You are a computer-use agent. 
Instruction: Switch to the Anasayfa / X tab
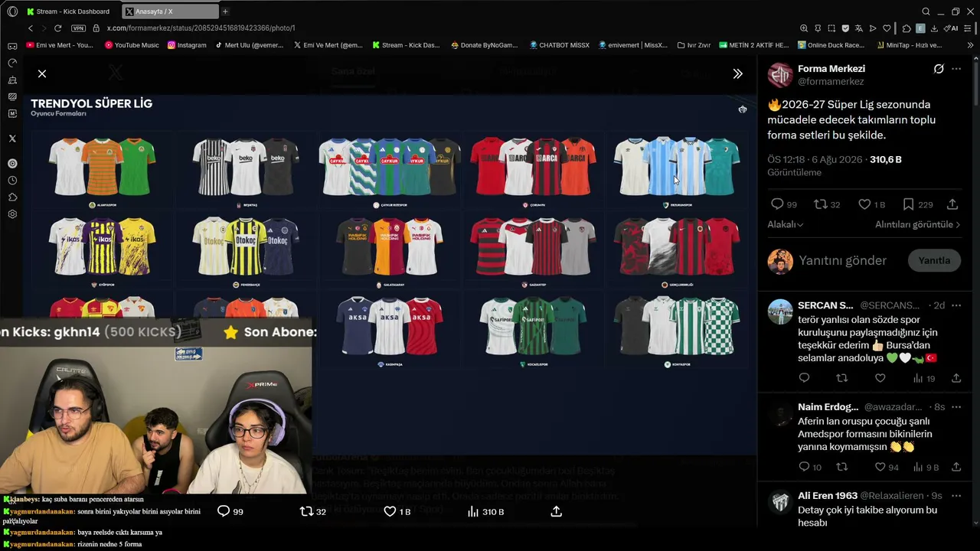click(x=170, y=11)
